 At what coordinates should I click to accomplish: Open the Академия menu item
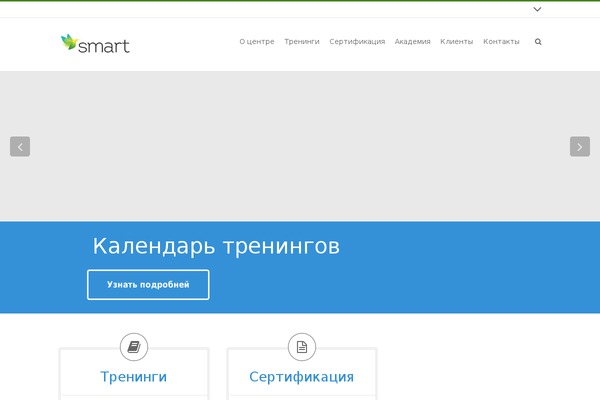coord(412,41)
